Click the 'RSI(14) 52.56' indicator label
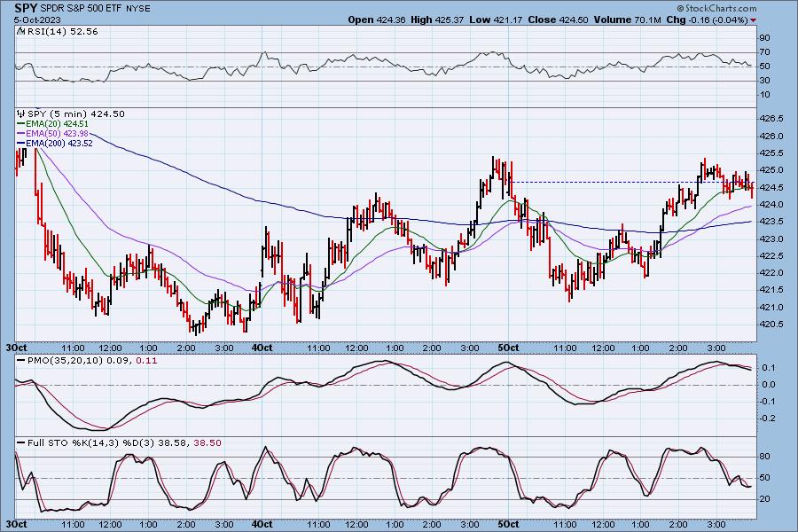This screenshot has width=798, height=532. pos(62,31)
